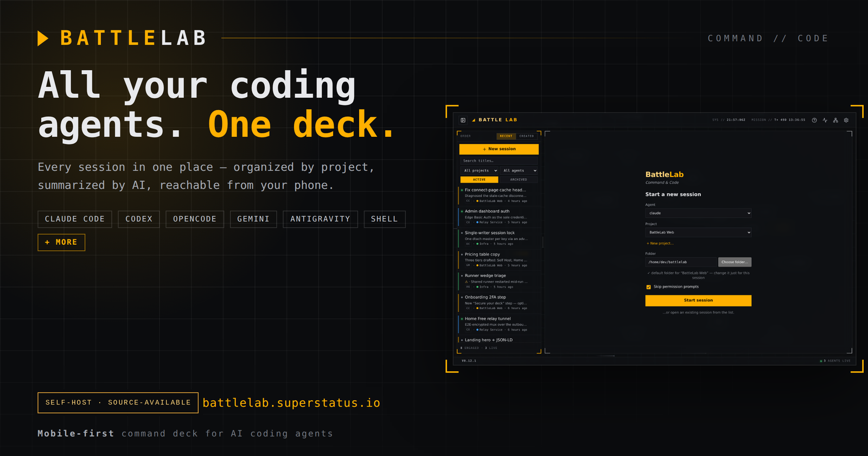
Task: Sort sessions by Created
Action: pos(526,136)
